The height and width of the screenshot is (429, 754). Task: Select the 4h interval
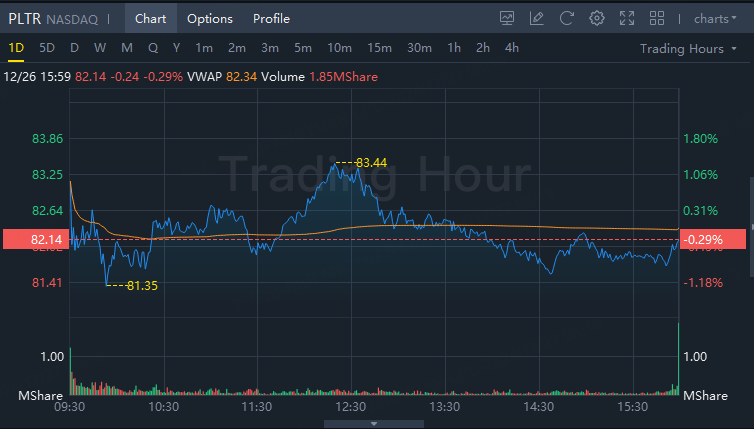[x=512, y=48]
